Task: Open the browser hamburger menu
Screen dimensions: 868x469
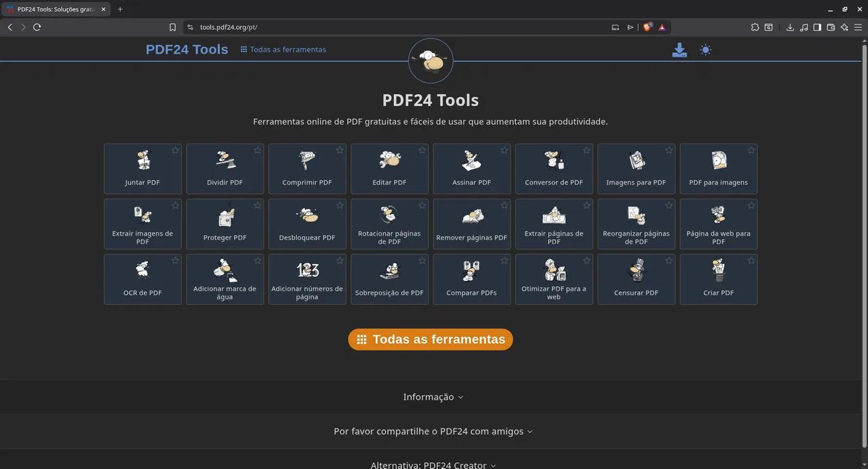Action: pyautogui.click(x=858, y=27)
